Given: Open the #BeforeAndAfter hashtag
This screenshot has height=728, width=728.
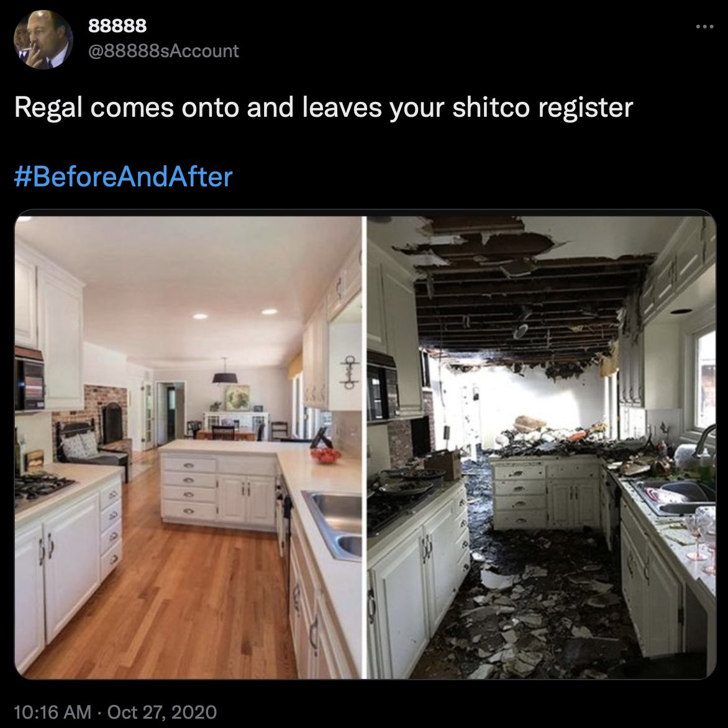Looking at the screenshot, I should pyautogui.click(x=124, y=177).
